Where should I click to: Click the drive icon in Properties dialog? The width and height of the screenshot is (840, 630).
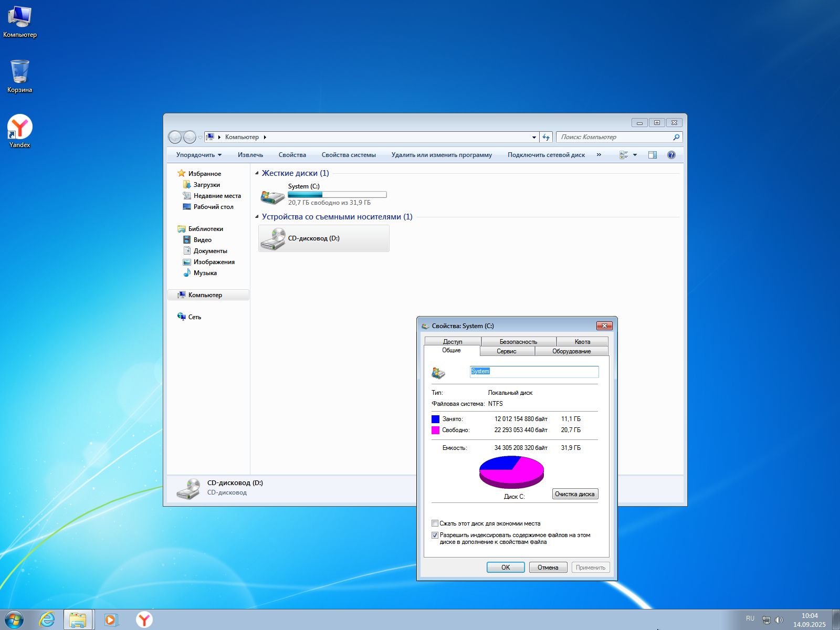point(438,372)
